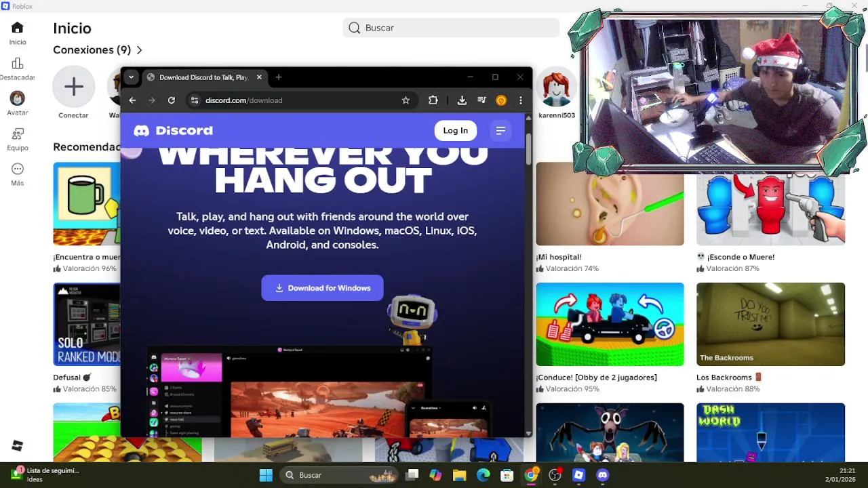View site information icon in address bar

click(x=195, y=100)
